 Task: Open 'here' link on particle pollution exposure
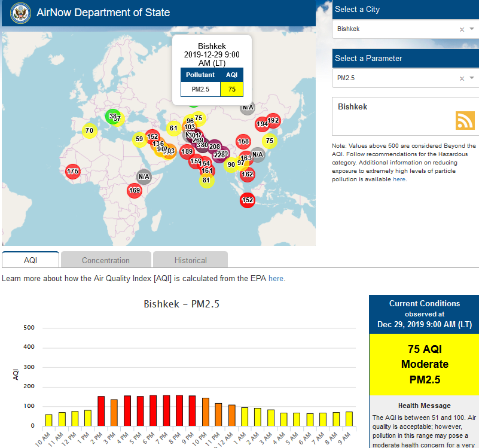[399, 179]
